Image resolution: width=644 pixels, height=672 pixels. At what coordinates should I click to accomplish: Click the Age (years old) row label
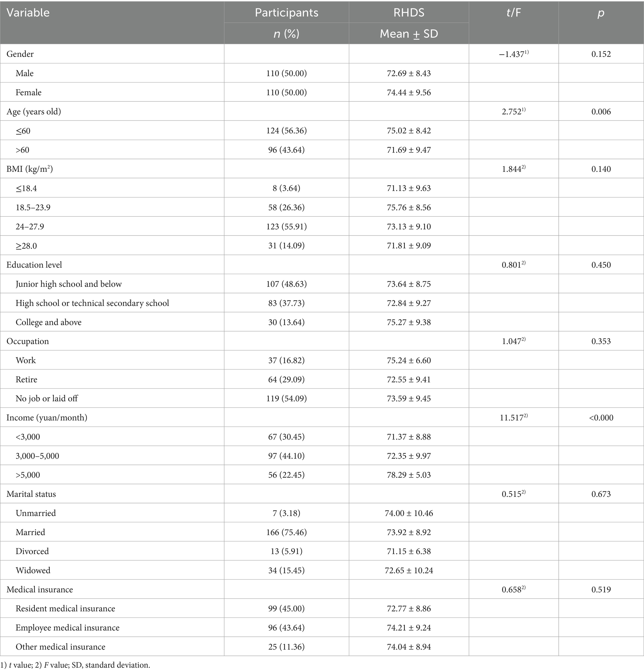(x=34, y=111)
